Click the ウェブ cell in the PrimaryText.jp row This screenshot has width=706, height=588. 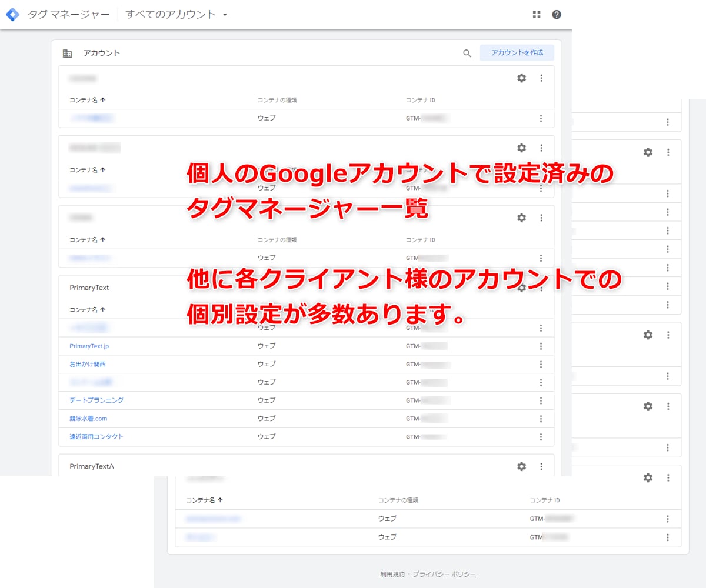267,346
